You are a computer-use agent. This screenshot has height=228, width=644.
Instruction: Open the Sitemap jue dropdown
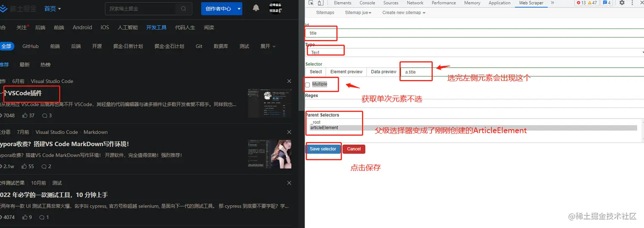[358, 12]
